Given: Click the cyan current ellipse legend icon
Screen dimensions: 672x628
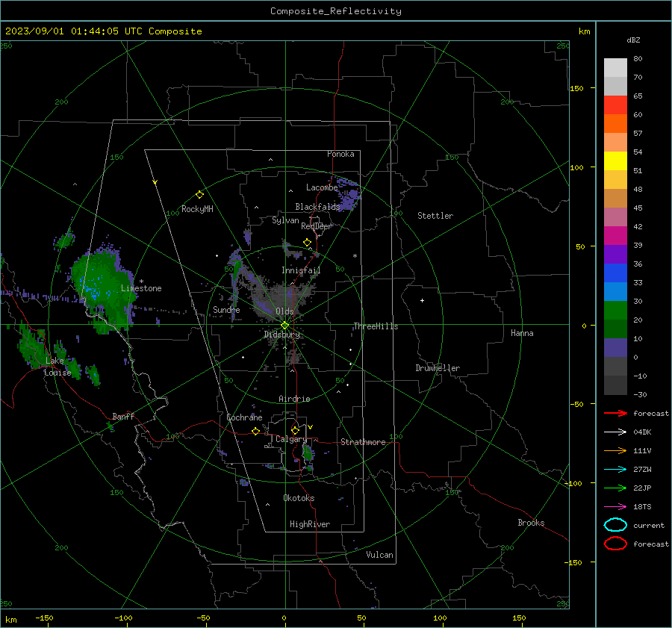Looking at the screenshot, I should (x=615, y=525).
